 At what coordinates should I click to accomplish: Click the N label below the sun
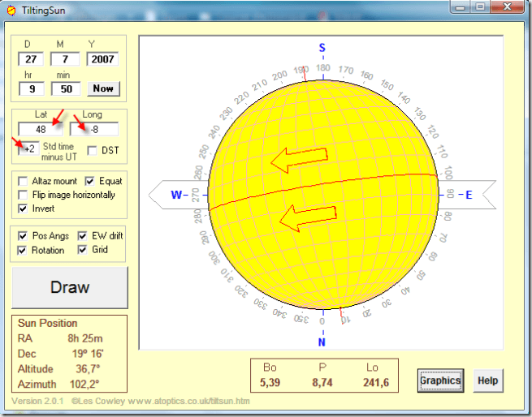tap(322, 342)
